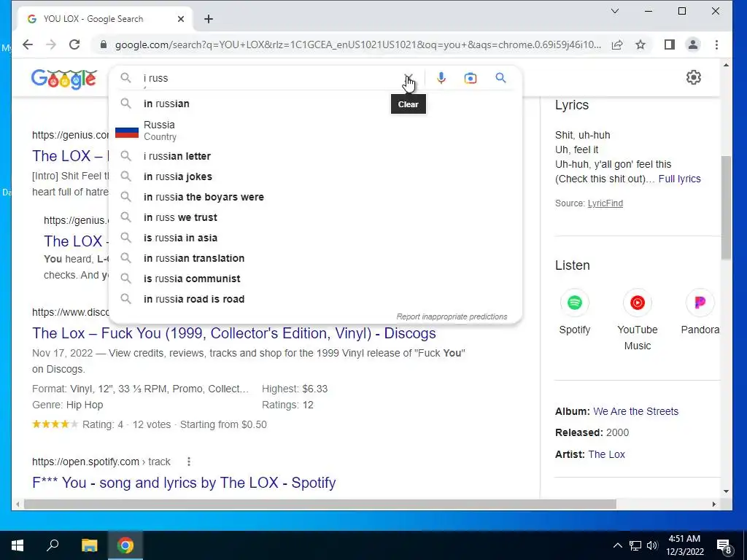Open Full lyrics link
Screen dimensions: 747x560
[x=679, y=179]
